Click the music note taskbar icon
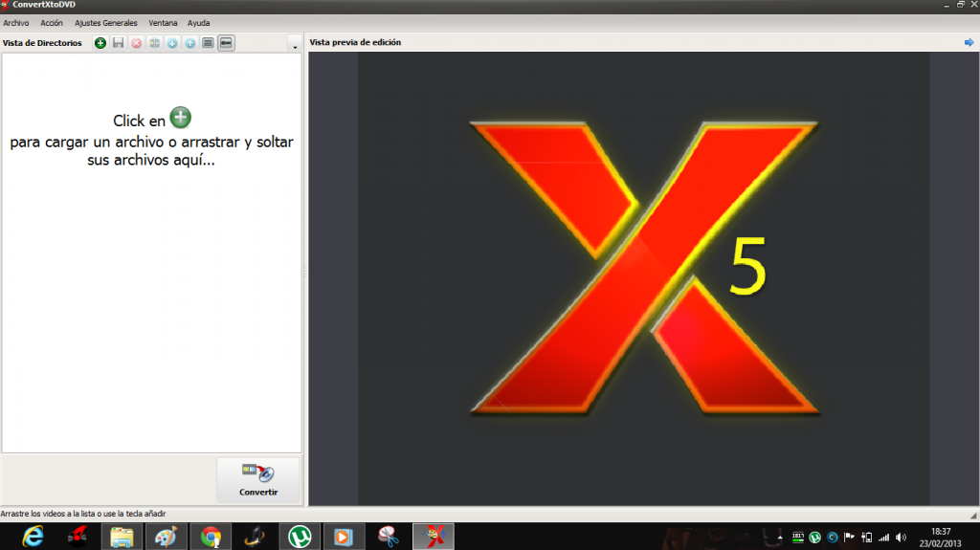 255,537
